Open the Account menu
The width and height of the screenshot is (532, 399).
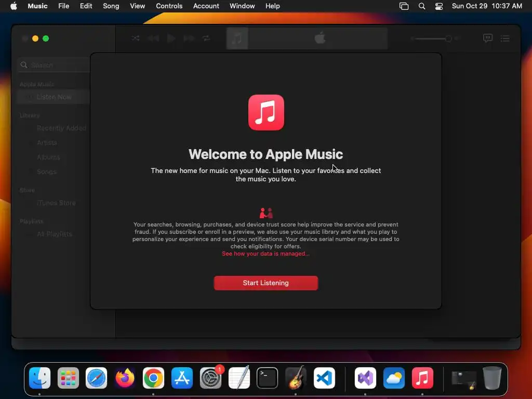click(x=206, y=6)
